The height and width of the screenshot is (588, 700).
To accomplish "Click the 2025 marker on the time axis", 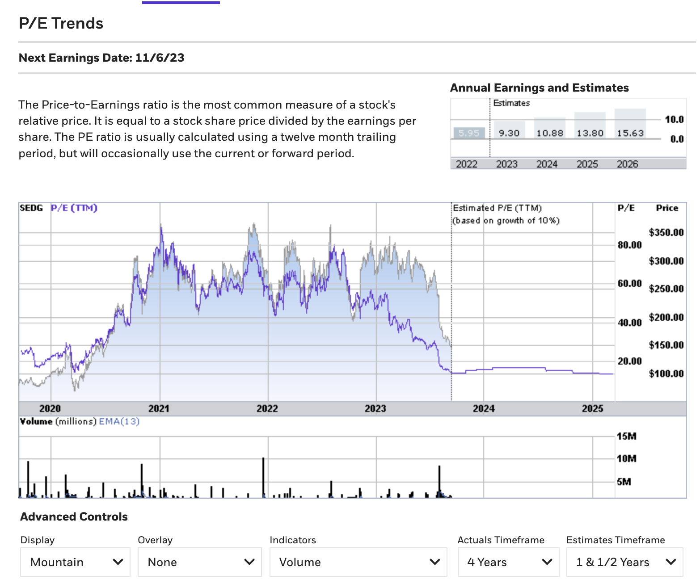I will click(592, 408).
